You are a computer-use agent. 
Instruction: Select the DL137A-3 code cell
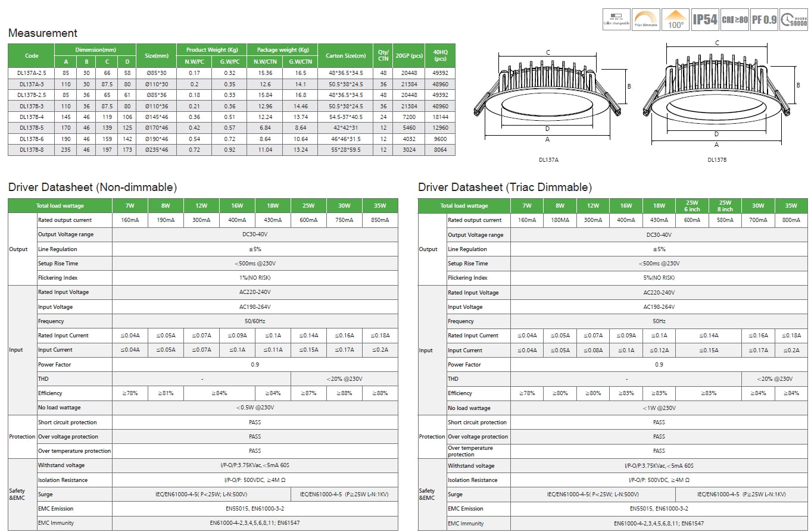(x=31, y=84)
